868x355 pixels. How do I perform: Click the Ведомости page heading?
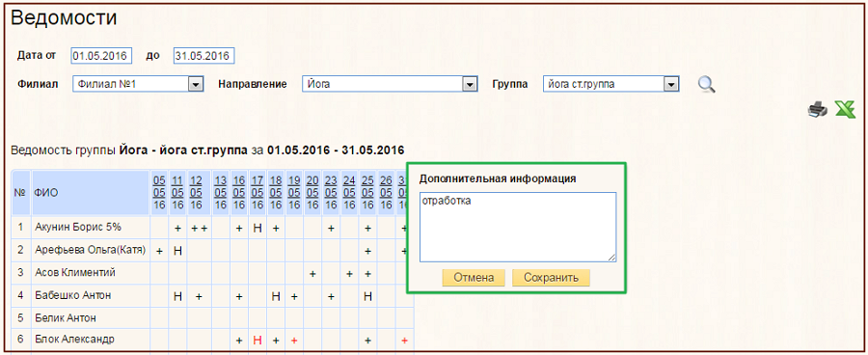64,17
